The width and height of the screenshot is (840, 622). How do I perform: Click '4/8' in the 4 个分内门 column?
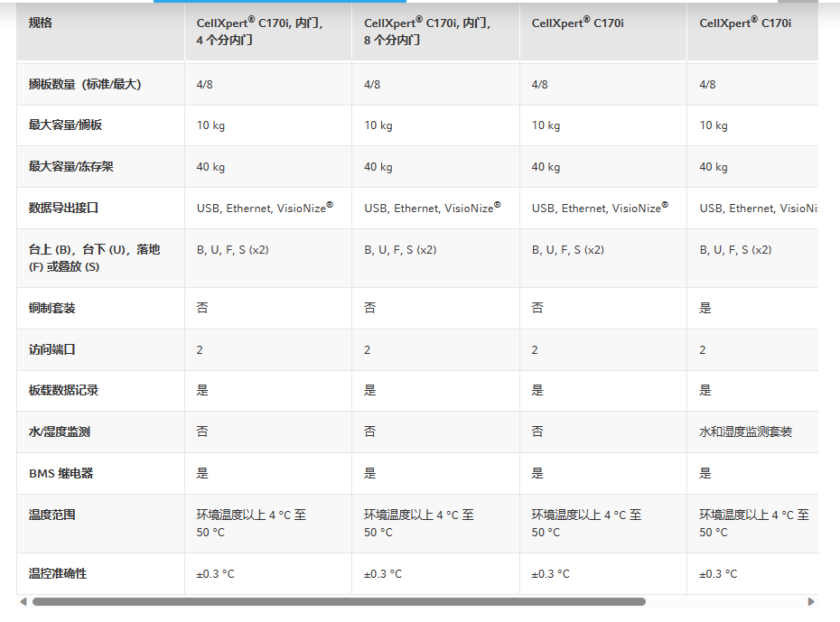(x=205, y=85)
